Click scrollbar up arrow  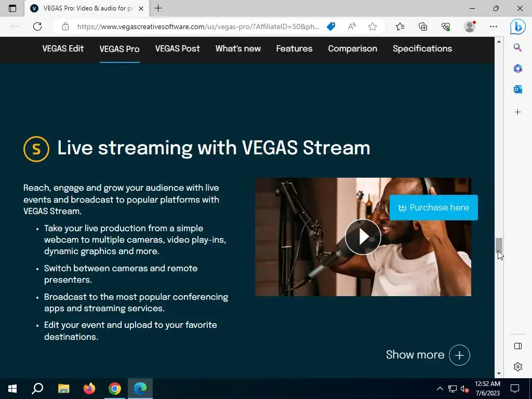(499, 42)
